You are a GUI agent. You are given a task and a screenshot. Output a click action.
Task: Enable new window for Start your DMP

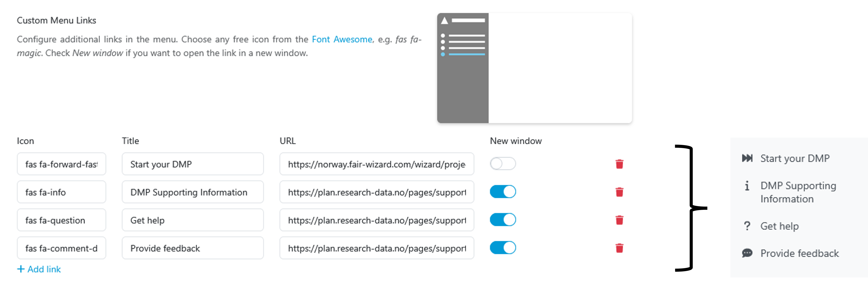point(503,164)
